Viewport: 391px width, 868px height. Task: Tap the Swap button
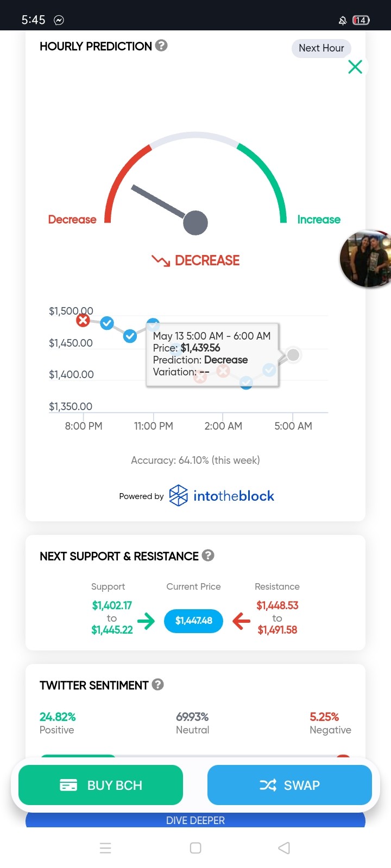(x=289, y=785)
